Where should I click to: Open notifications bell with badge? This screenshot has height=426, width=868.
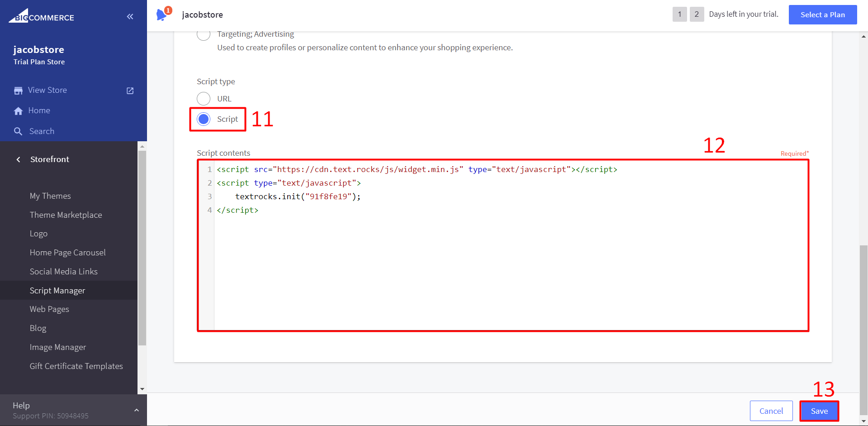pos(162,14)
